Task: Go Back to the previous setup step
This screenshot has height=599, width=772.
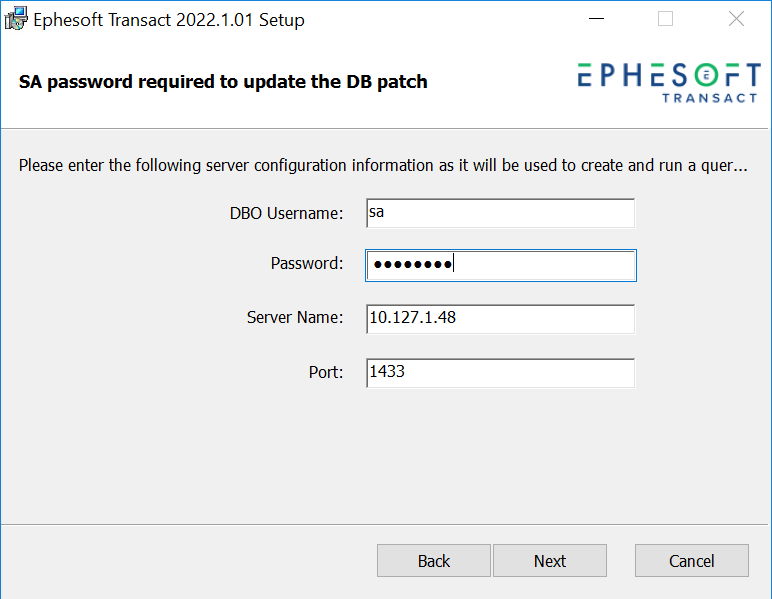Action: click(434, 561)
